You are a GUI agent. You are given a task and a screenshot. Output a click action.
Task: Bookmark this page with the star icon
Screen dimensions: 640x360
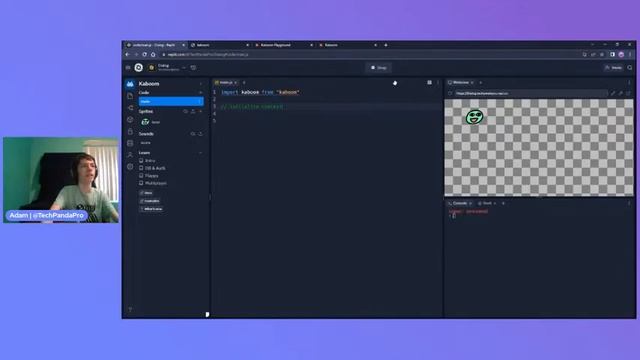pyautogui.click(x=602, y=54)
